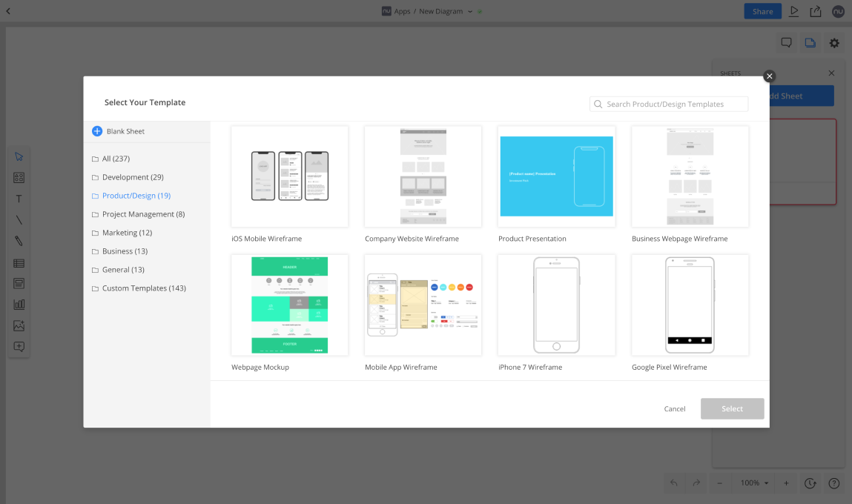Open the presentation play mode
852x504 pixels.
(x=794, y=11)
